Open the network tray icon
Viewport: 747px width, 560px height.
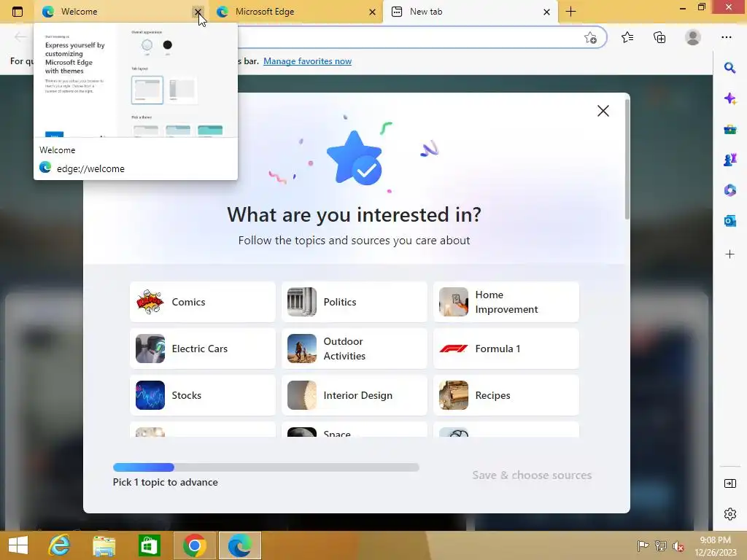(x=661, y=545)
